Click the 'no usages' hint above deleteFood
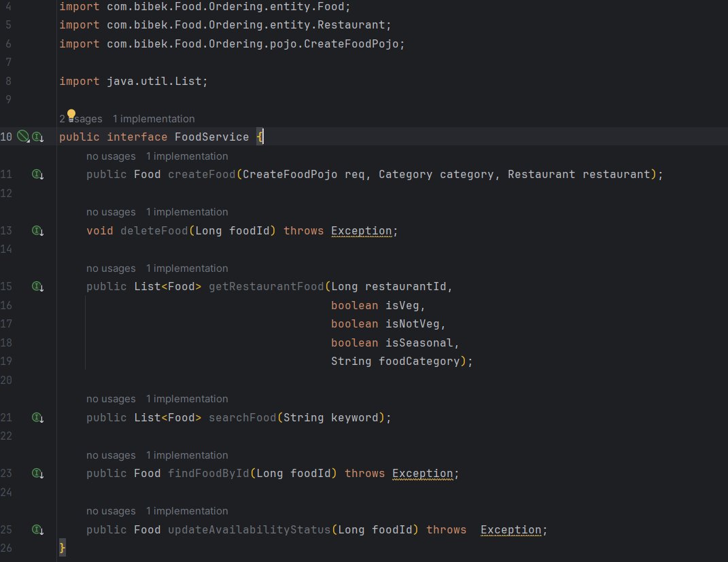 tap(111, 212)
